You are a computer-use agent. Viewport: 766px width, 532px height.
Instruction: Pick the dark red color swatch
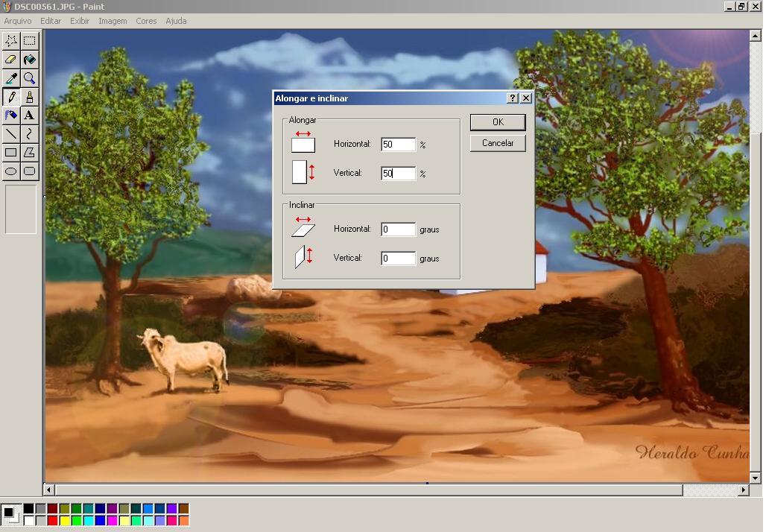click(x=52, y=509)
